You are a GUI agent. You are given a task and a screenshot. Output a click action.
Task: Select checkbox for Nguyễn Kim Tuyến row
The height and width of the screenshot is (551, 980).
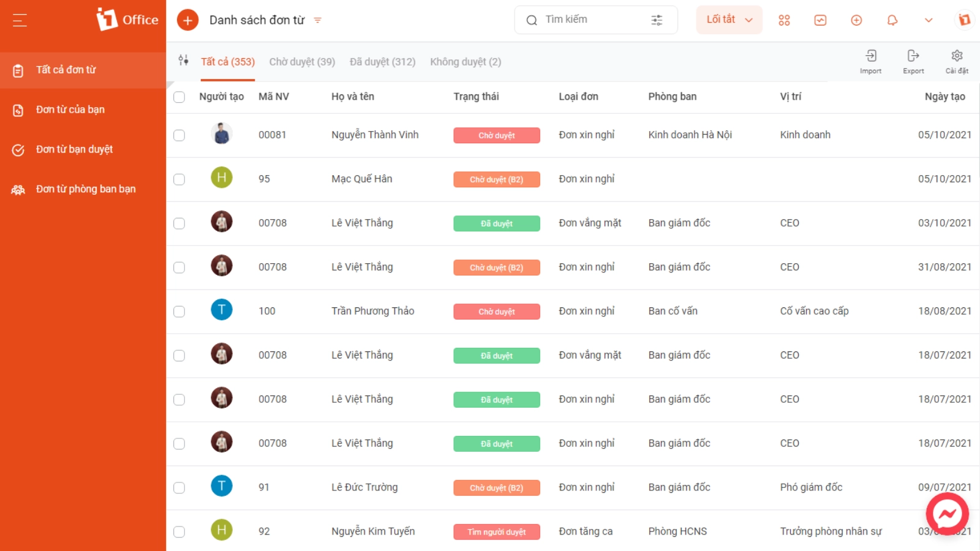[179, 532]
